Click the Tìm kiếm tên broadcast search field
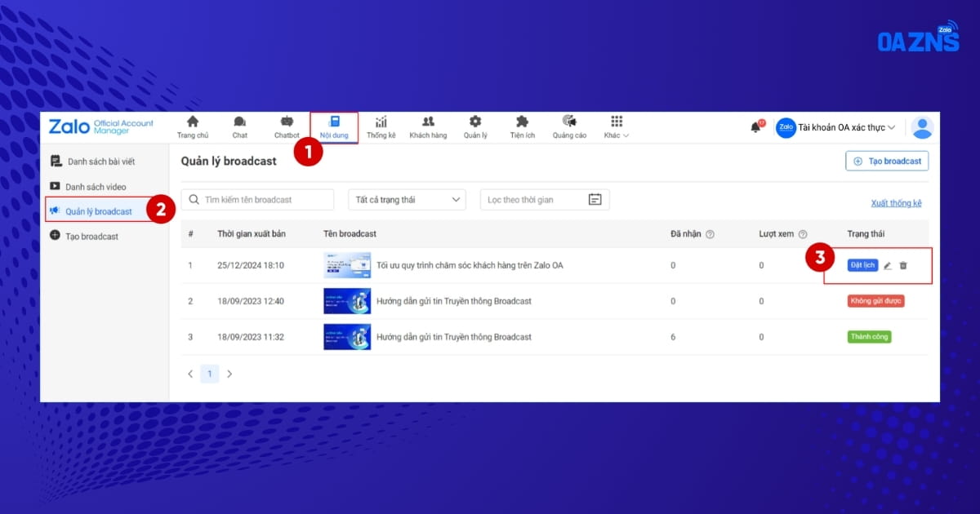The image size is (980, 514). (x=258, y=199)
